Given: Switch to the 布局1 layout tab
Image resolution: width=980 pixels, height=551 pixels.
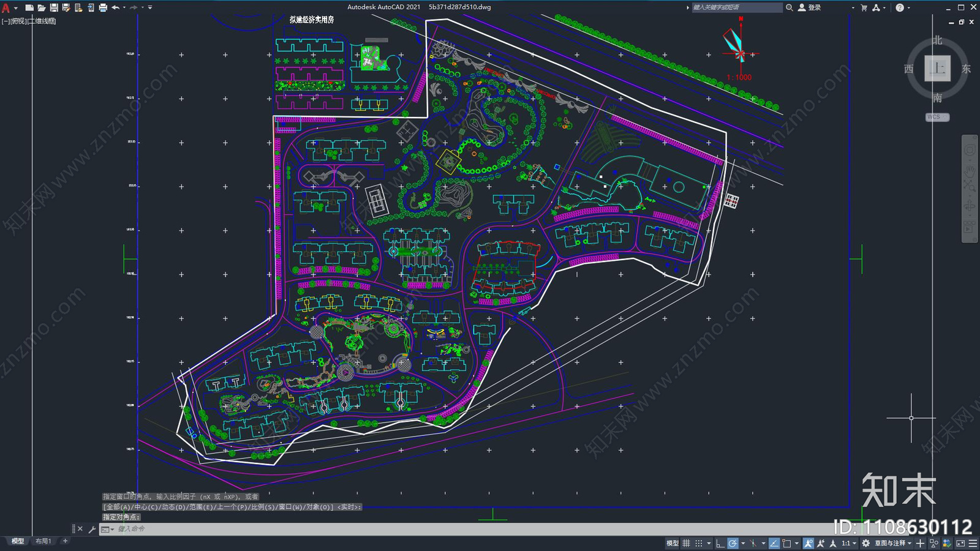Looking at the screenshot, I should 43,541.
